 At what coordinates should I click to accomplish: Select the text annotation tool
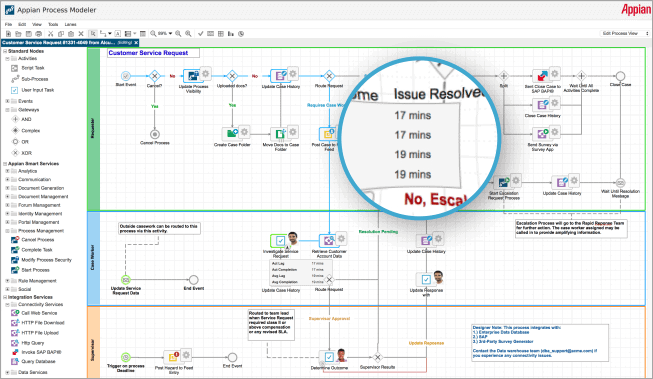(118, 34)
